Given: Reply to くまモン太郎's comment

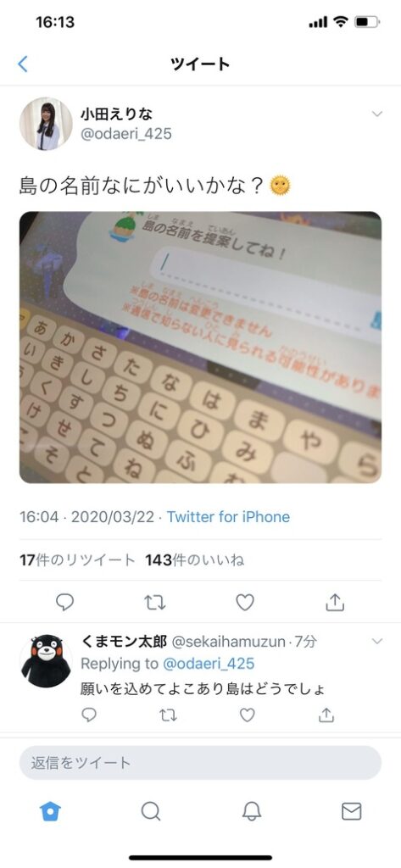Looking at the screenshot, I should pos(89,715).
